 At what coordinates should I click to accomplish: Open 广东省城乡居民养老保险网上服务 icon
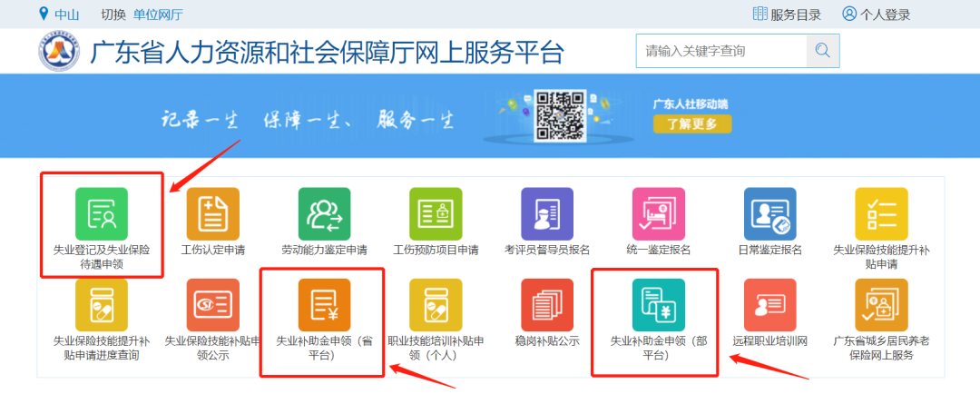click(x=881, y=305)
